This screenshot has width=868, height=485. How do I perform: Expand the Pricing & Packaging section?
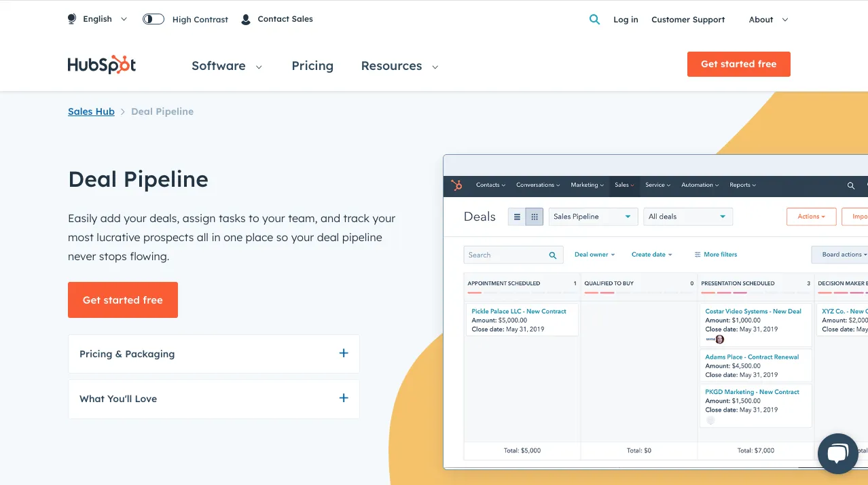tap(214, 354)
